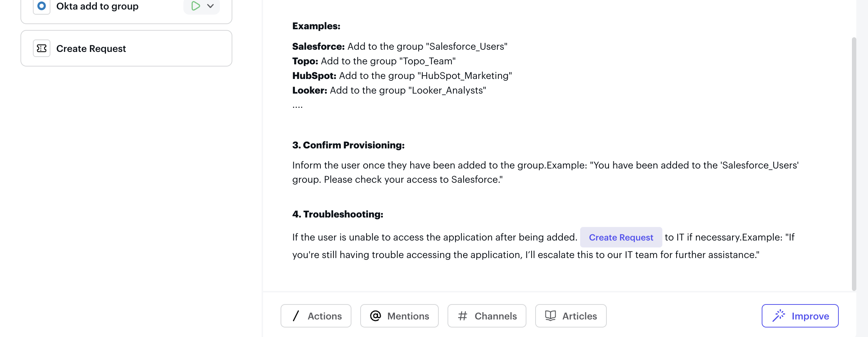Screen dimensions: 868x337
Task: Click the slash icon on the Actions button
Action: (296, 316)
